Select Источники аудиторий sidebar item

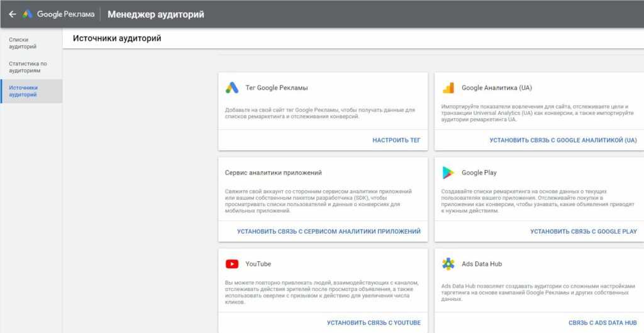24,91
